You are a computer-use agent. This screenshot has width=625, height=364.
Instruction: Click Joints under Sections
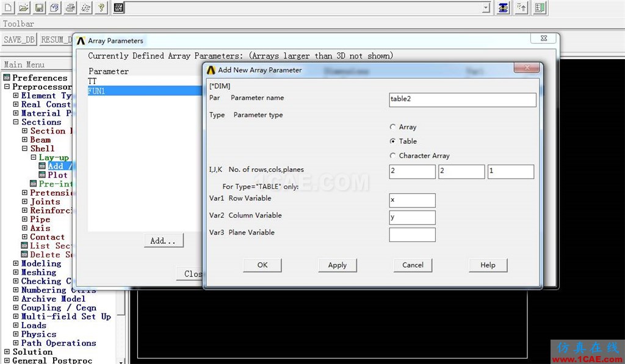(45, 202)
